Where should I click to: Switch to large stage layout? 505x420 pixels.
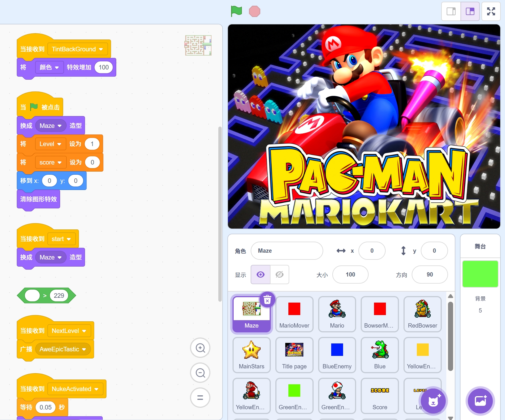click(470, 11)
